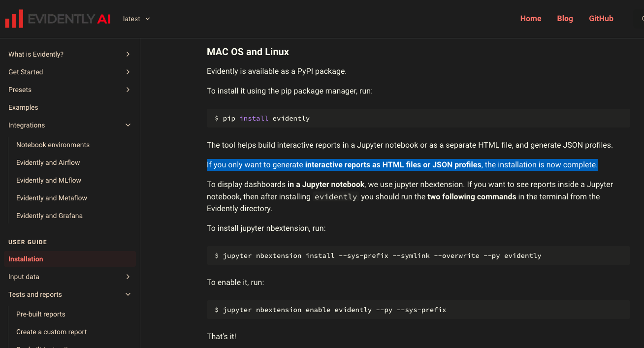The width and height of the screenshot is (644, 348).
Task: Open the Pre-built reports page
Action: [x=41, y=314]
